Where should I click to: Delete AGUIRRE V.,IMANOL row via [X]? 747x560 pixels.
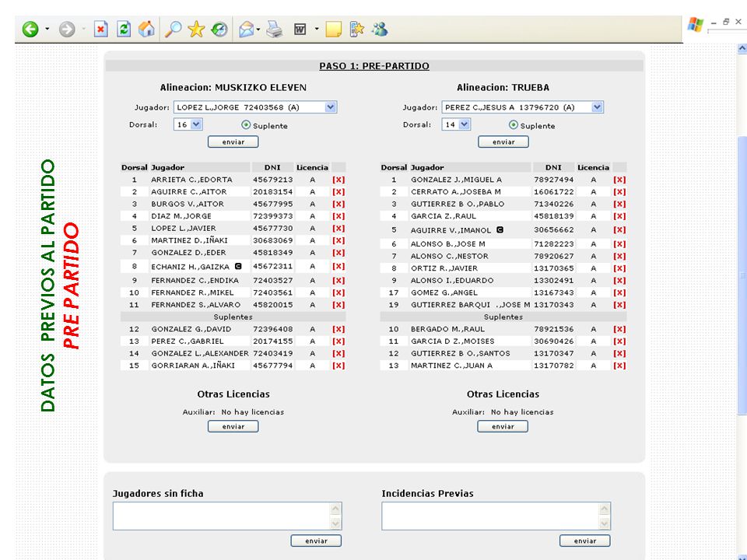[619, 229]
